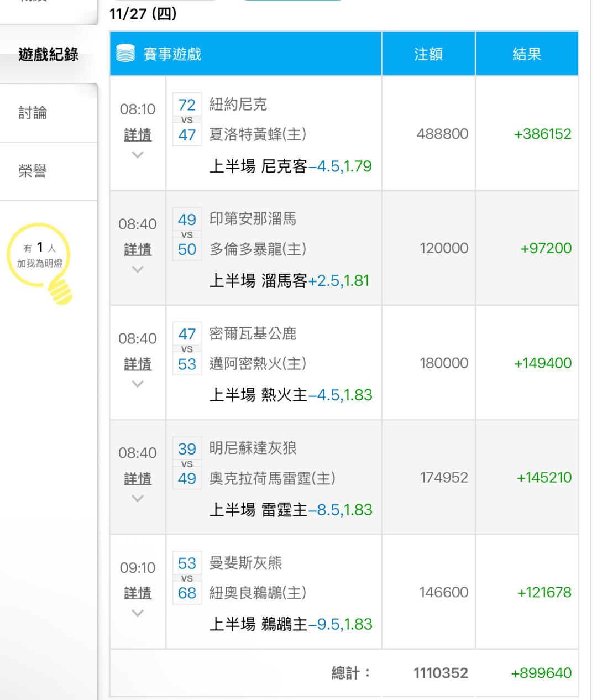
Task: Expand chevron under the 08:10 game
Action: point(138,155)
